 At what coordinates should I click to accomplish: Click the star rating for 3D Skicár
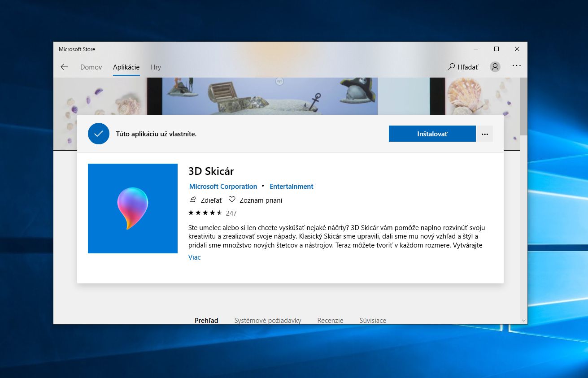[x=205, y=213]
